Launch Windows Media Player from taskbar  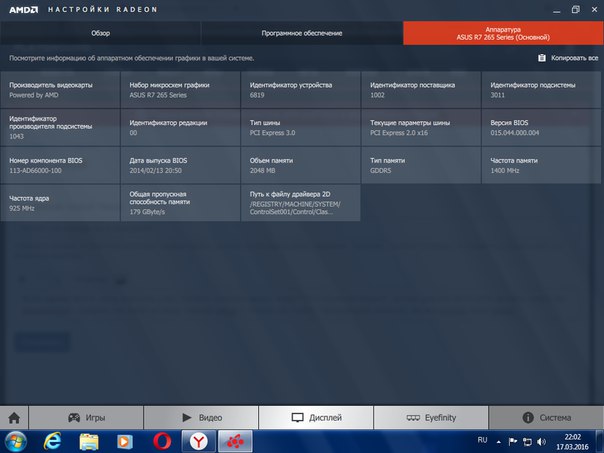(124, 441)
